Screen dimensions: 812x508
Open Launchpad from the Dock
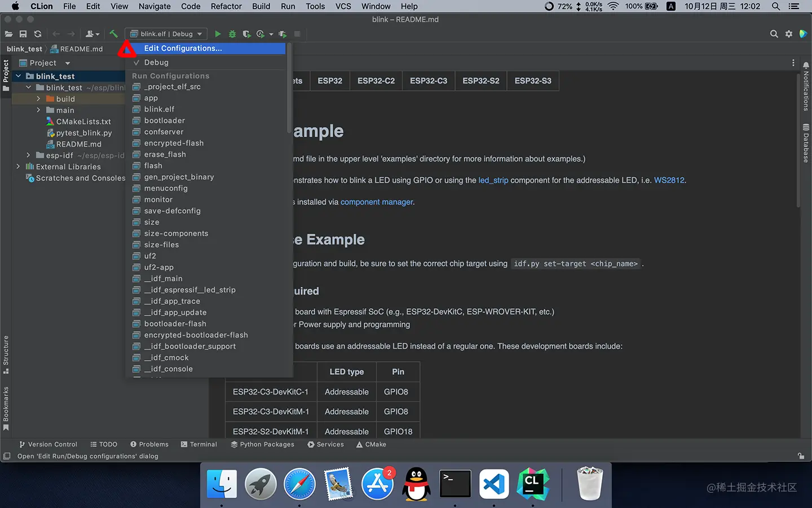click(261, 484)
